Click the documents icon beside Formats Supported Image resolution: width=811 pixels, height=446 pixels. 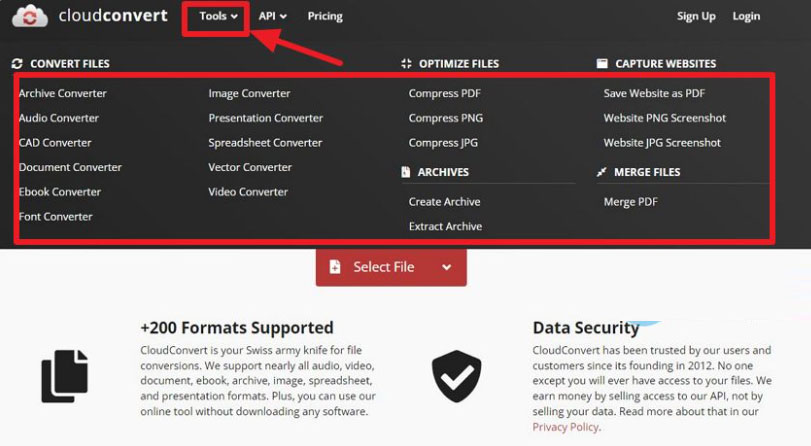point(65,376)
